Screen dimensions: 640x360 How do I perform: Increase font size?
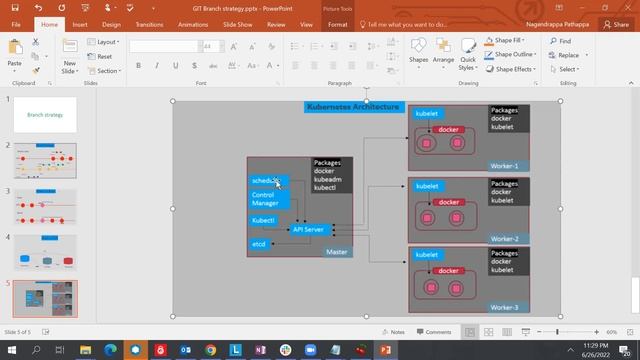pos(234,47)
